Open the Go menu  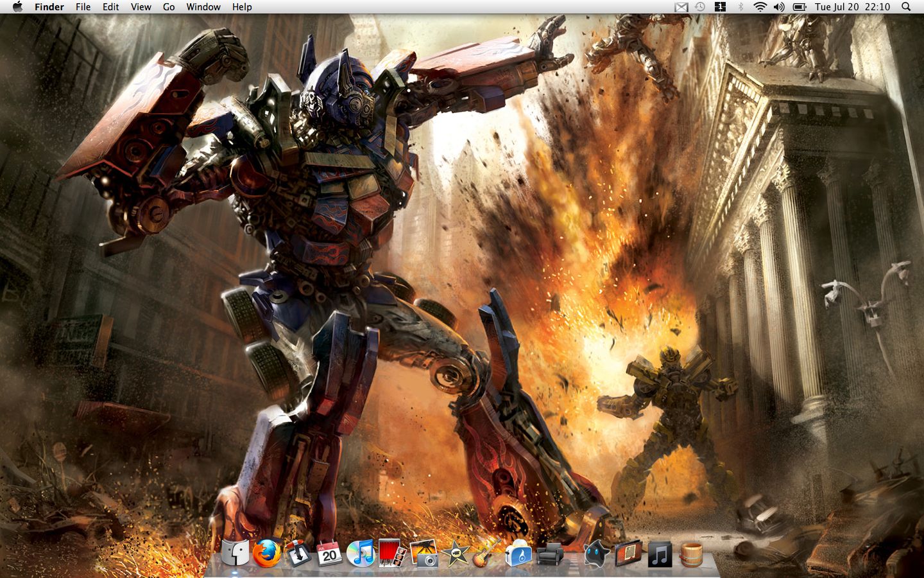click(169, 7)
